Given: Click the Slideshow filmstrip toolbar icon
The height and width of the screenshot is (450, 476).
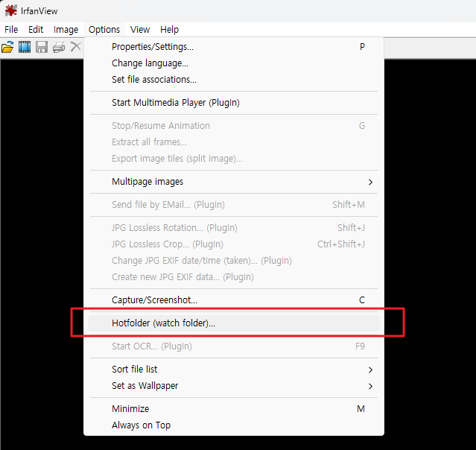Looking at the screenshot, I should tap(25, 47).
